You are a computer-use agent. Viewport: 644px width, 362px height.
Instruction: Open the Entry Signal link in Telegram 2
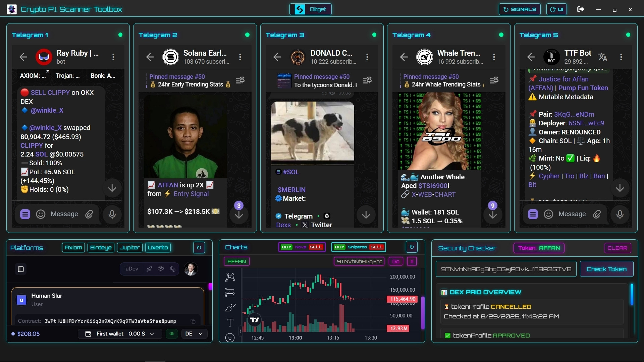191,194
